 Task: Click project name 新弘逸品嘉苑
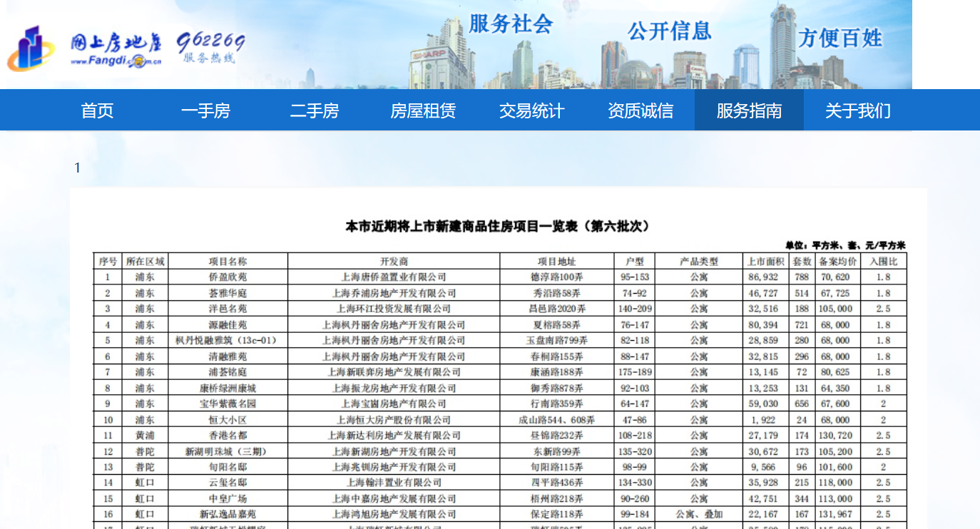[x=228, y=515]
